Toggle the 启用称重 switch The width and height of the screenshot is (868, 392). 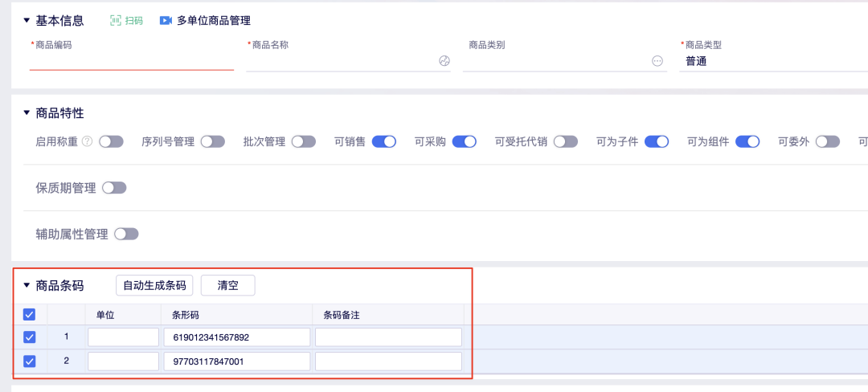point(111,141)
